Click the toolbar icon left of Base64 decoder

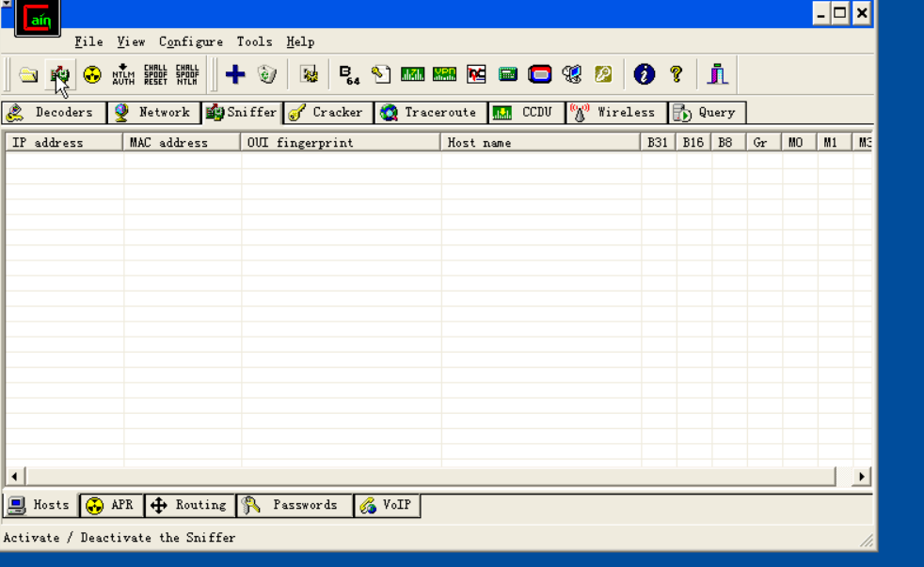(309, 74)
